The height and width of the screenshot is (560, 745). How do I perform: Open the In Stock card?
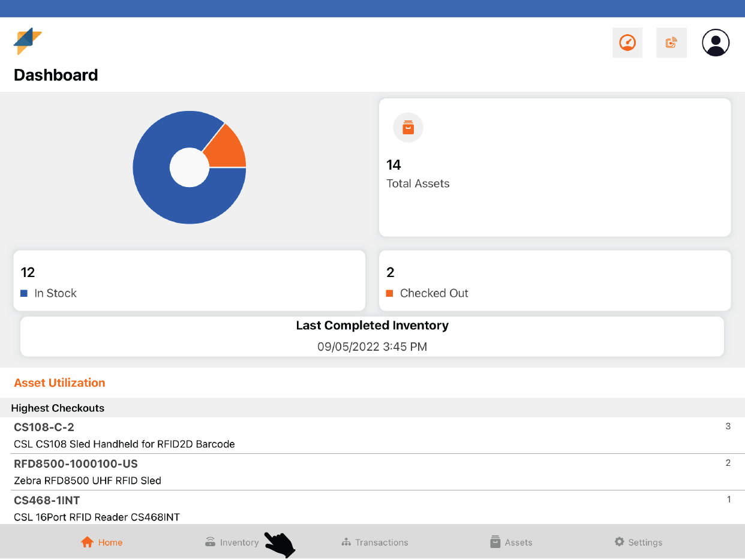pyautogui.click(x=189, y=281)
